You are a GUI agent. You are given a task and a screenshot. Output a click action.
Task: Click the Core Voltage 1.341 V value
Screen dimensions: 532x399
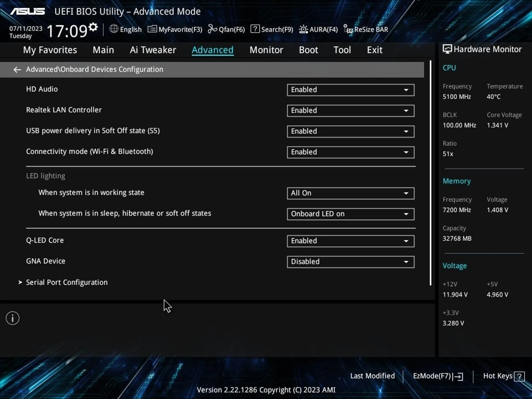pos(497,125)
